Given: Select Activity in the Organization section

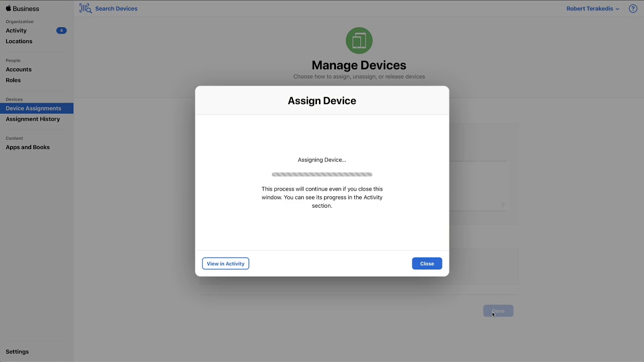Looking at the screenshot, I should pos(16,30).
